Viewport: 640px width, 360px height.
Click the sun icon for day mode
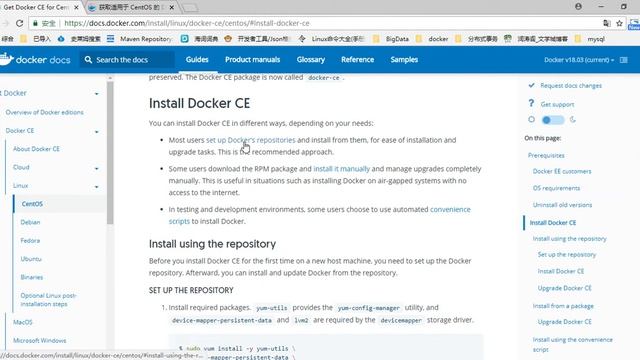coord(531,120)
